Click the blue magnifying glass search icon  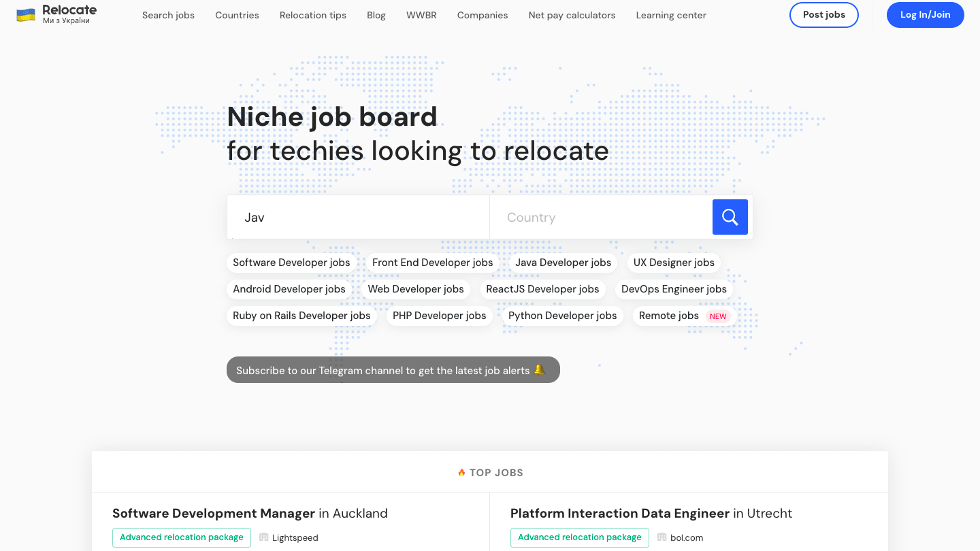[x=730, y=217]
